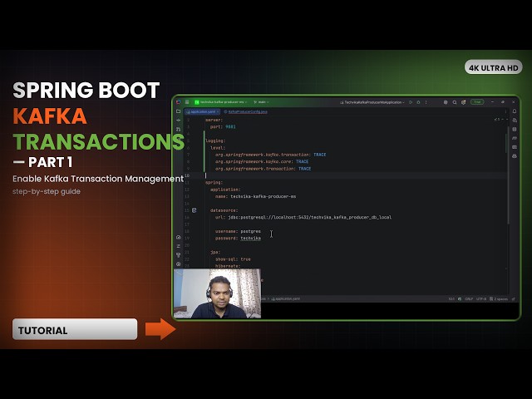This screenshot has height=399, width=532.
Task: Open the 2 spaces indent selector
Action: [500, 299]
